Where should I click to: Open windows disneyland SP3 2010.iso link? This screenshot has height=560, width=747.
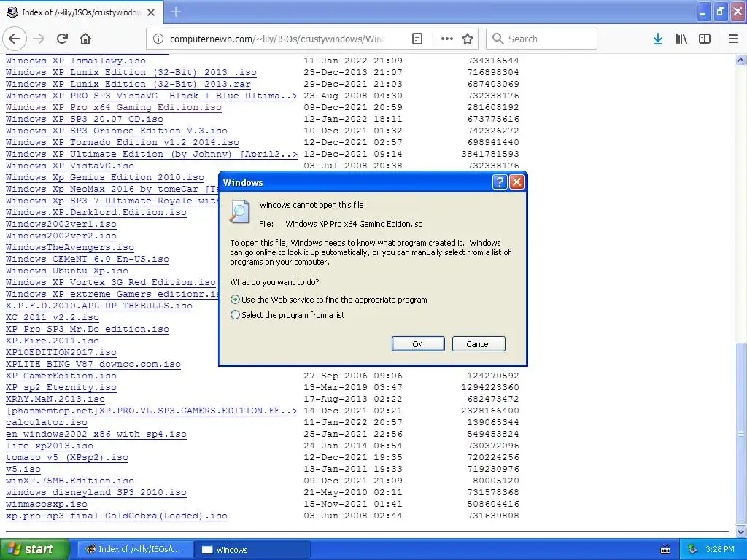click(x=96, y=492)
